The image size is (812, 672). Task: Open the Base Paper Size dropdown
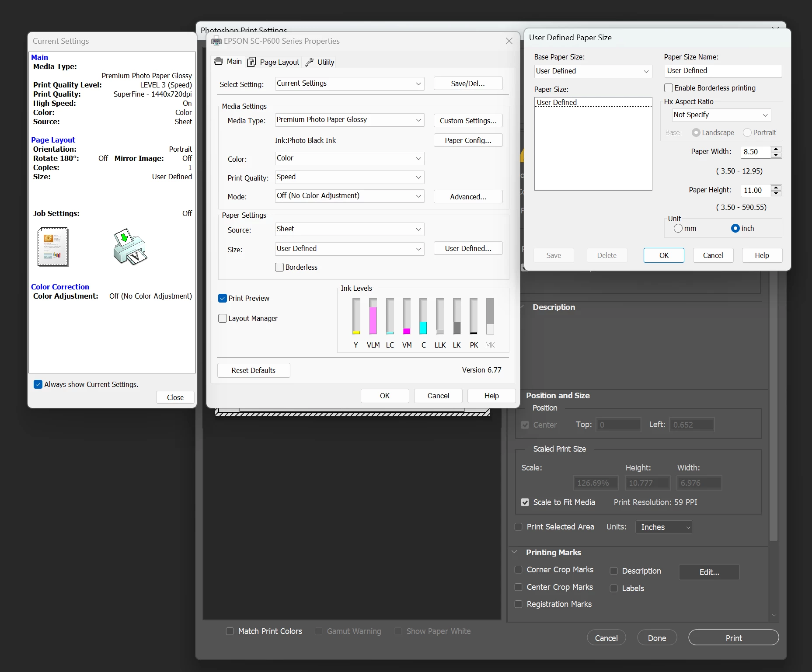(x=593, y=71)
